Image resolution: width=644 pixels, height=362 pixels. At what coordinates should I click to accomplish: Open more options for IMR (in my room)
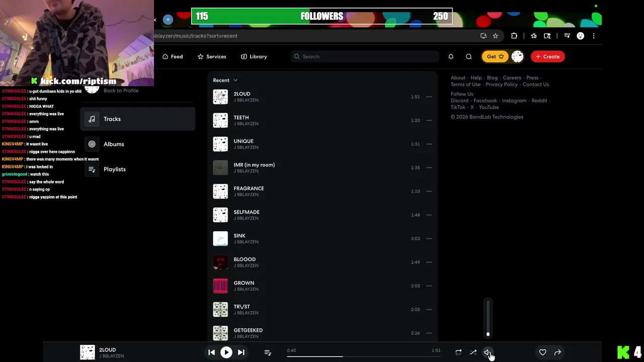[429, 167]
